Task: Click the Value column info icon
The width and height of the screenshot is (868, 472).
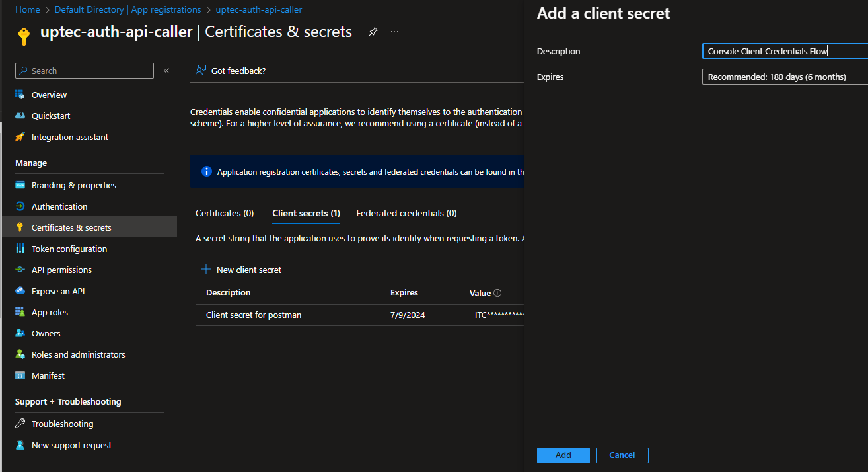Action: pyautogui.click(x=497, y=293)
